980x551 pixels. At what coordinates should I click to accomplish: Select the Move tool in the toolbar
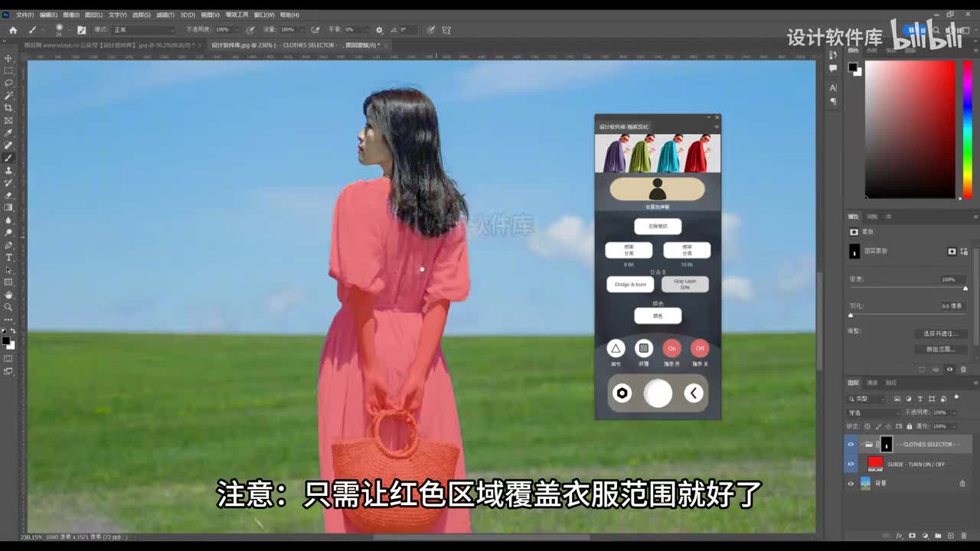tap(8, 58)
